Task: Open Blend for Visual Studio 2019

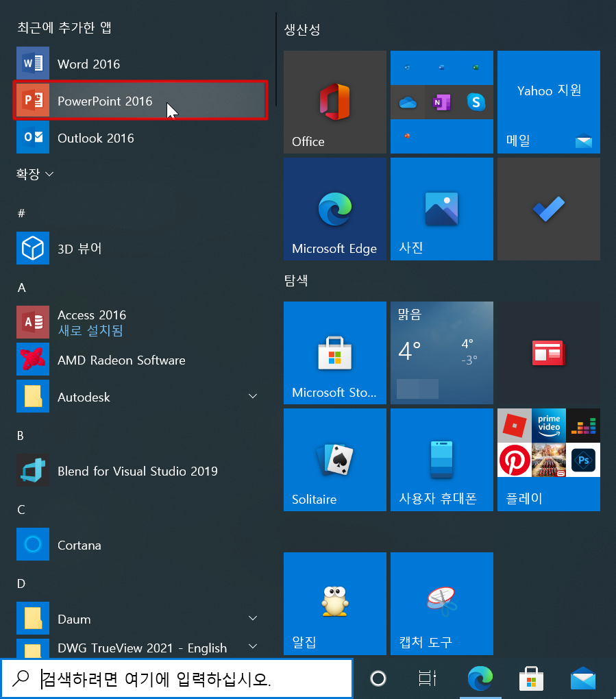Action: (140, 471)
